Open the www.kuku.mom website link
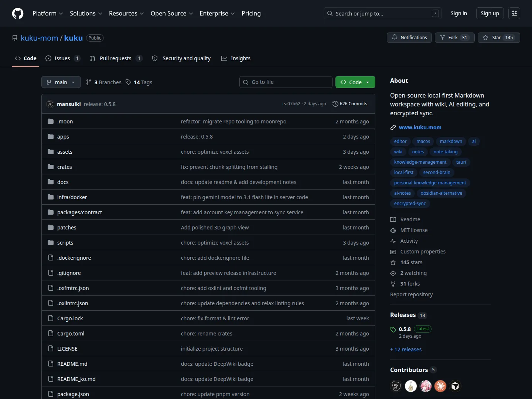Image resolution: width=532 pixels, height=399 pixels. pyautogui.click(x=420, y=127)
